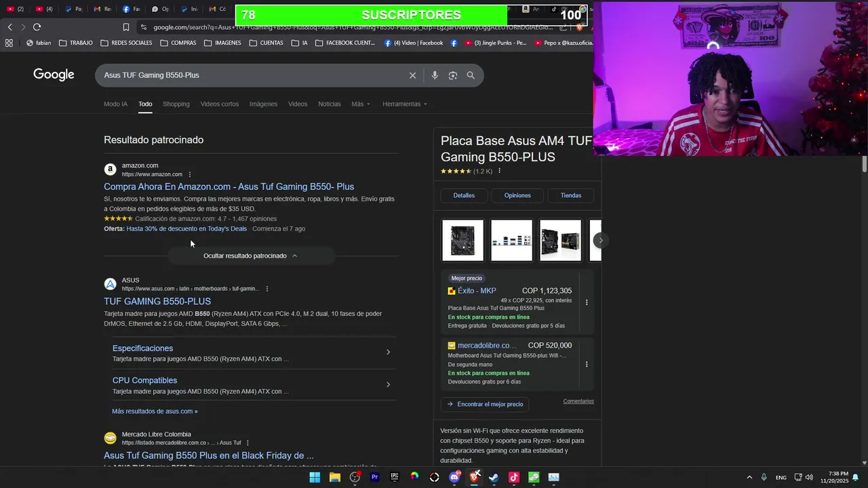This screenshot has height=488, width=868.
Task: Switch to Videos tab
Action: point(298,104)
